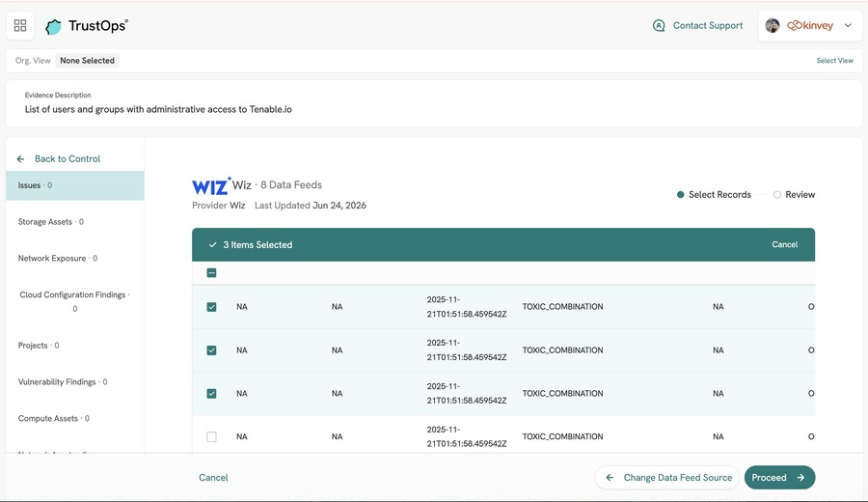Image resolution: width=868 pixels, height=502 pixels.
Task: Open the apps grid icon
Action: (20, 25)
